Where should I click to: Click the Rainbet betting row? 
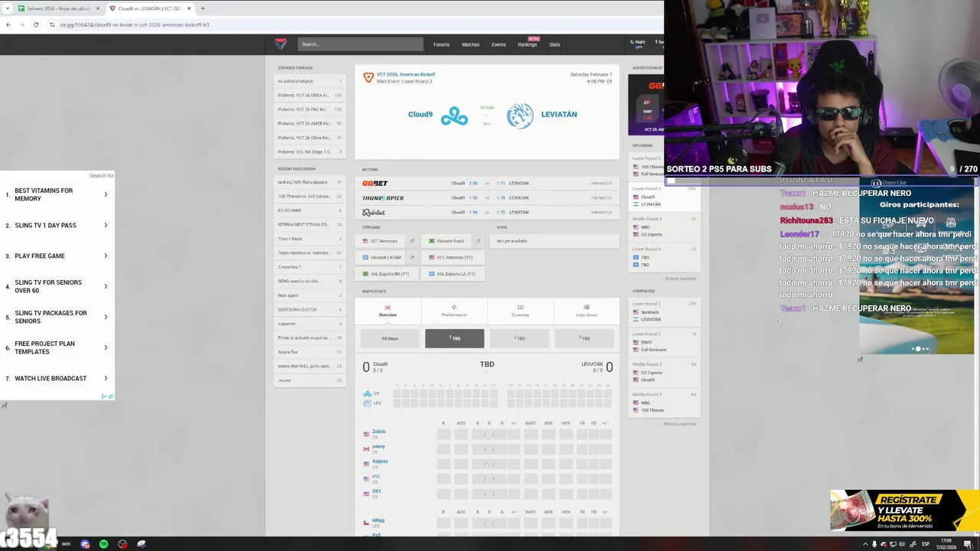487,212
